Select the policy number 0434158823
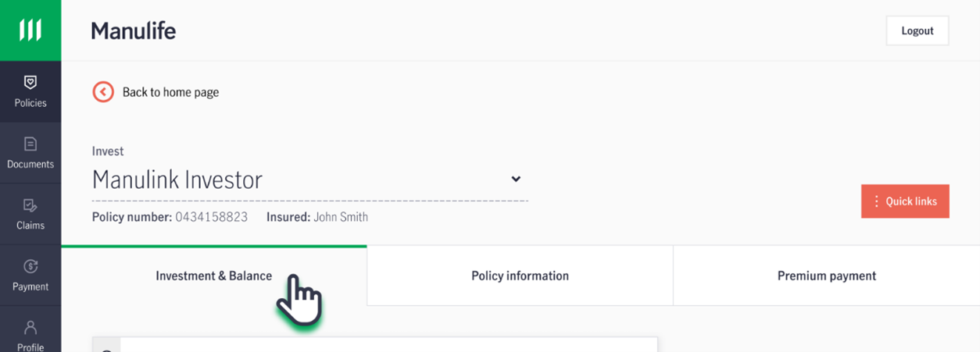This screenshot has height=352, width=980. click(211, 217)
